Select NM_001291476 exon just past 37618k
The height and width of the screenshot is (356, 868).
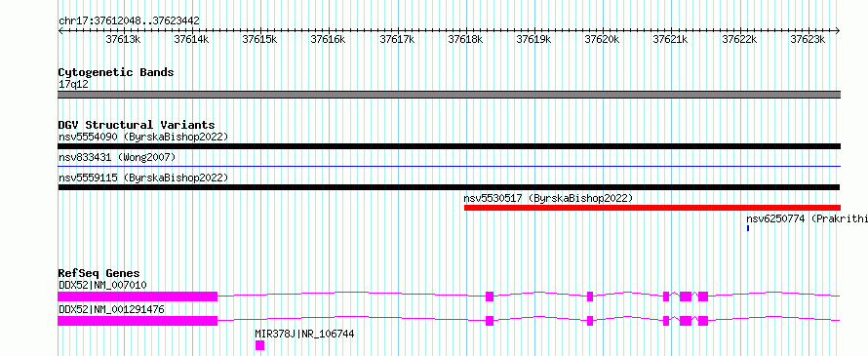tap(490, 321)
